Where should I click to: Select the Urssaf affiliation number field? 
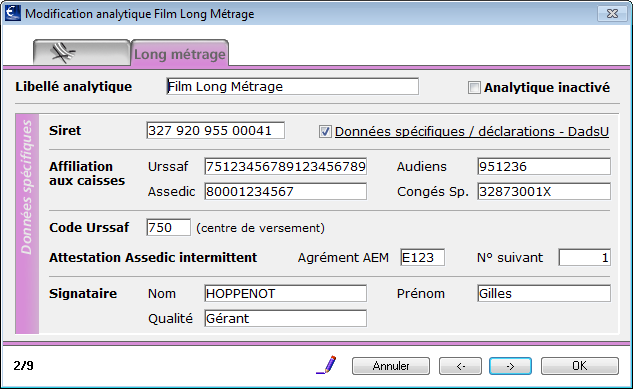click(285, 166)
